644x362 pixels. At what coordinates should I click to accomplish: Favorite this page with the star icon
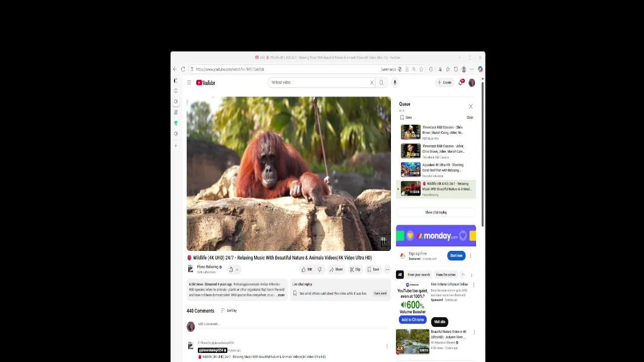pos(422,69)
